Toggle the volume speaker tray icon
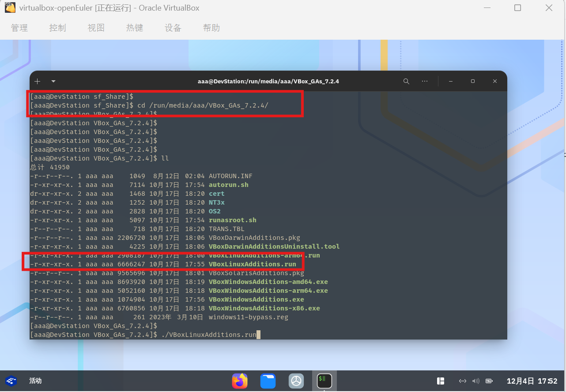The height and width of the screenshot is (392, 566). (x=475, y=381)
